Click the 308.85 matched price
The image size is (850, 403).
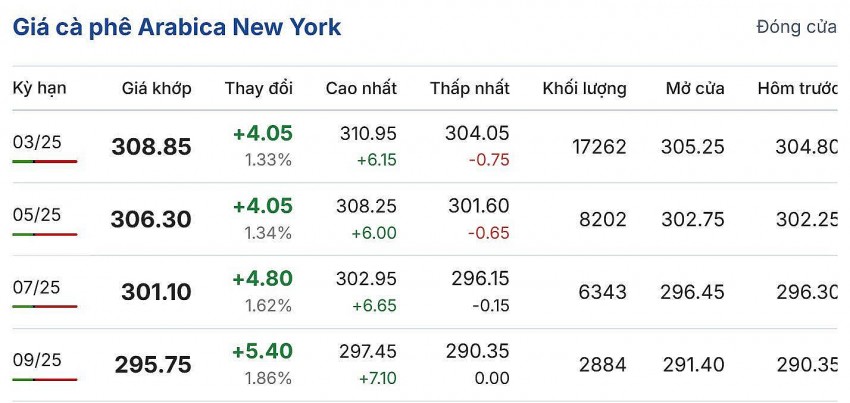(151, 147)
